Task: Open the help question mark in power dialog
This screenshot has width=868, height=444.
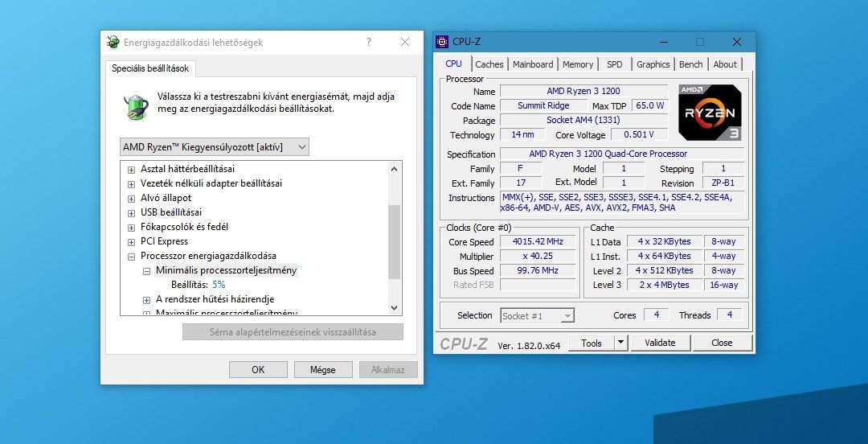Action: 369,42
